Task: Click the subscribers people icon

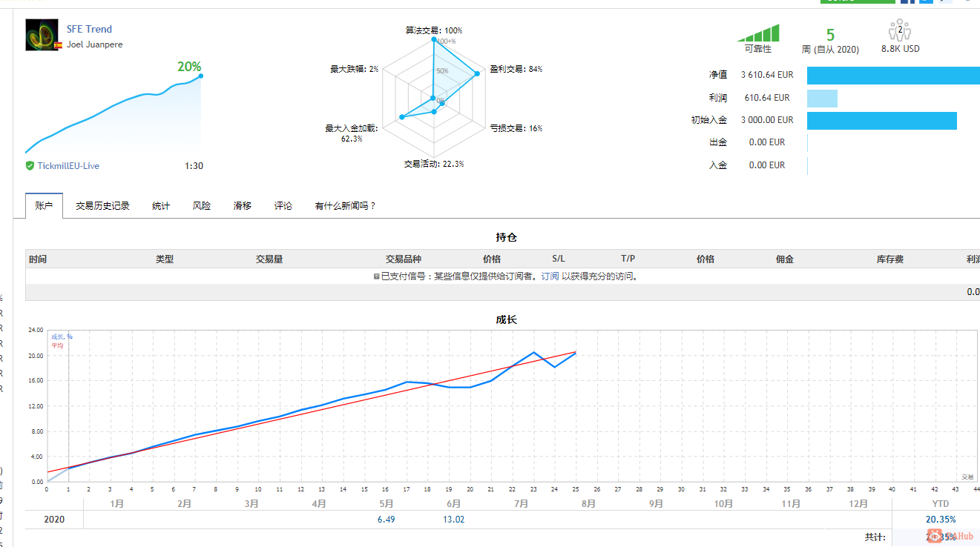Action: 900,30
